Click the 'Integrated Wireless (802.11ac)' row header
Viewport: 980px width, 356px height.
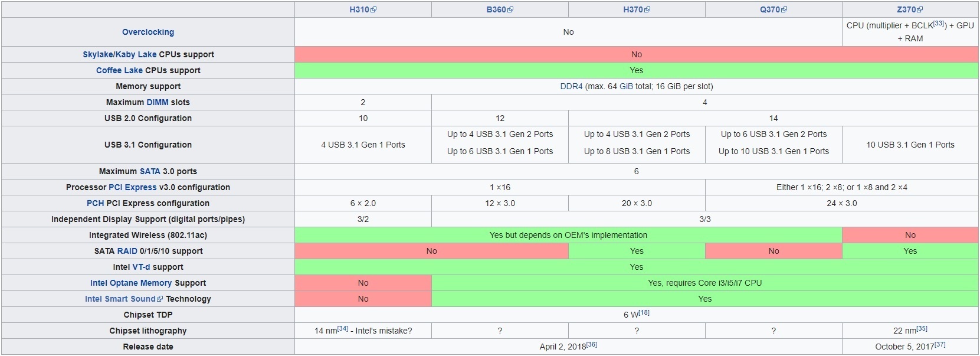coord(148,235)
